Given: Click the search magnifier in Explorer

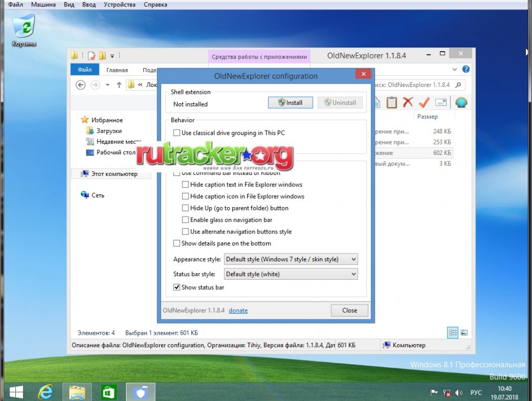Looking at the screenshot, I should click(x=458, y=85).
